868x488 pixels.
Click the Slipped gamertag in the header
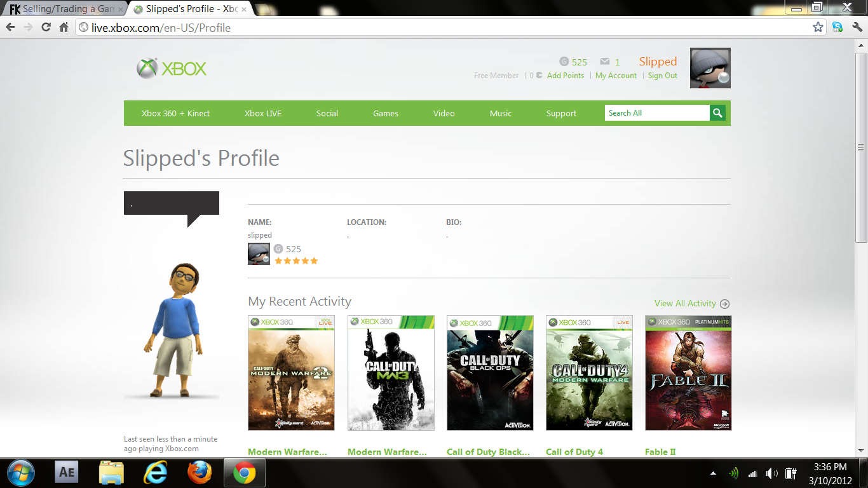click(658, 62)
